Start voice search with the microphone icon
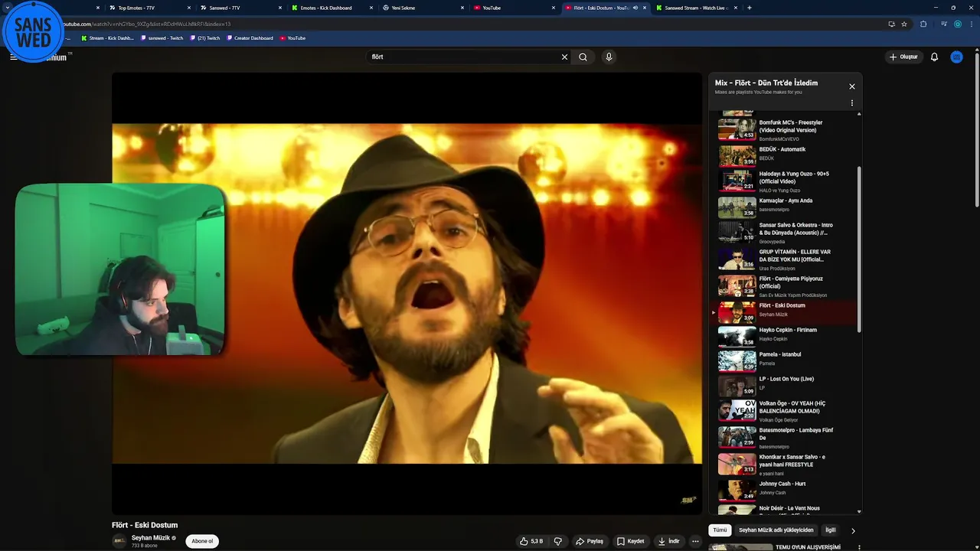This screenshot has height=551, width=980. click(x=609, y=57)
